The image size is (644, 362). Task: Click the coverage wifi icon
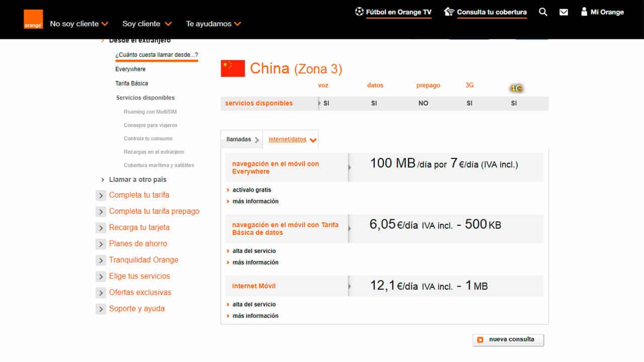449,12
